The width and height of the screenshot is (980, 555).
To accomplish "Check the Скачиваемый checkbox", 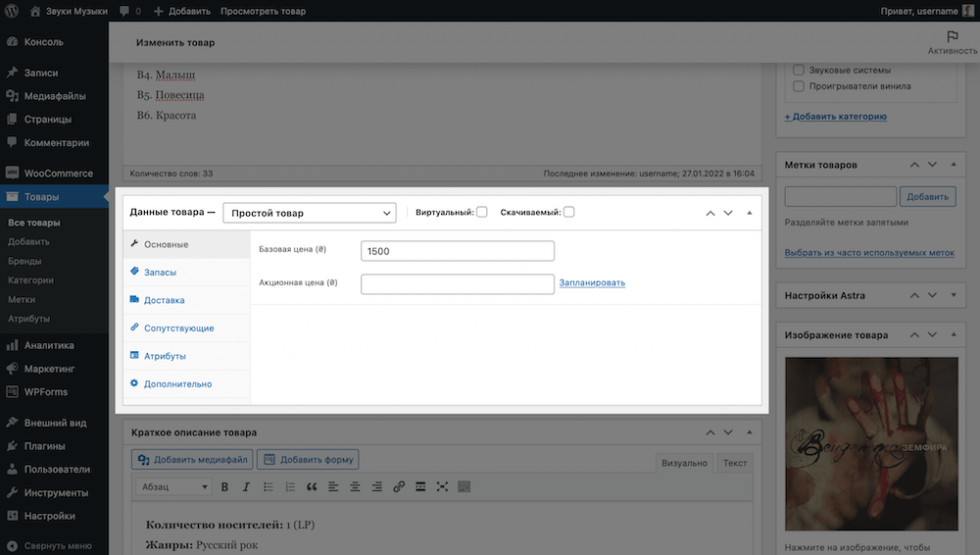I will 568,212.
